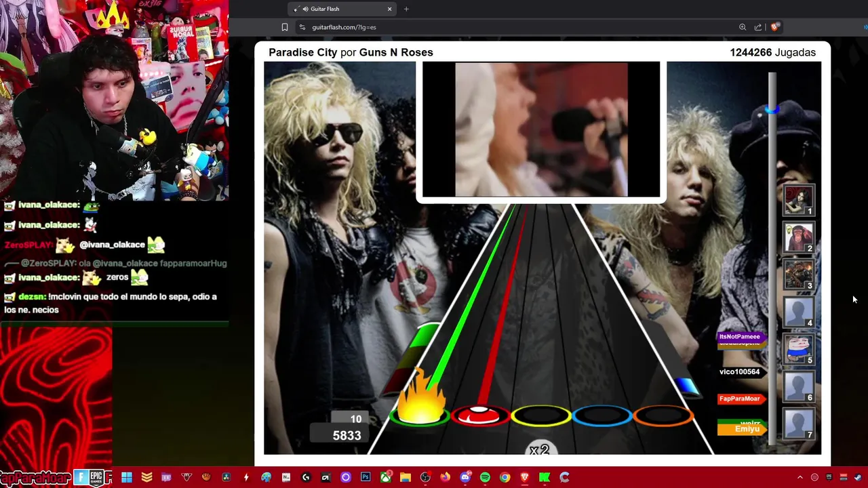868x488 pixels.
Task: Hit the red fret button
Action: coord(480,415)
